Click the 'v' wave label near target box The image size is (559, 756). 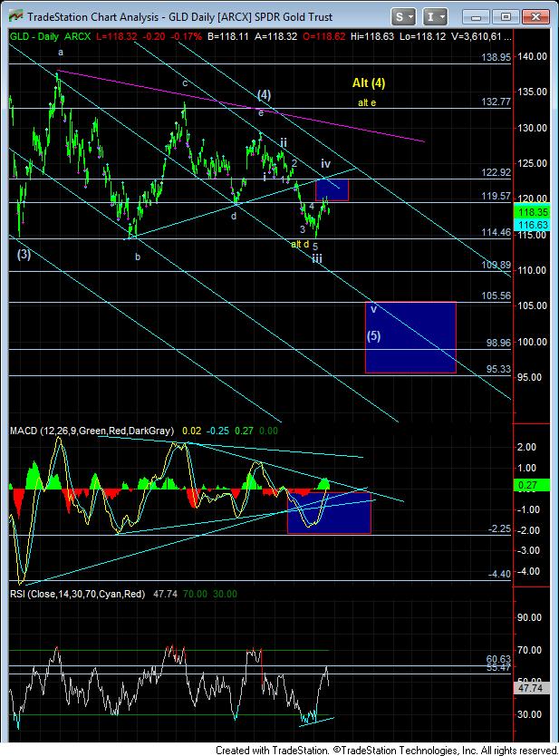(x=373, y=309)
